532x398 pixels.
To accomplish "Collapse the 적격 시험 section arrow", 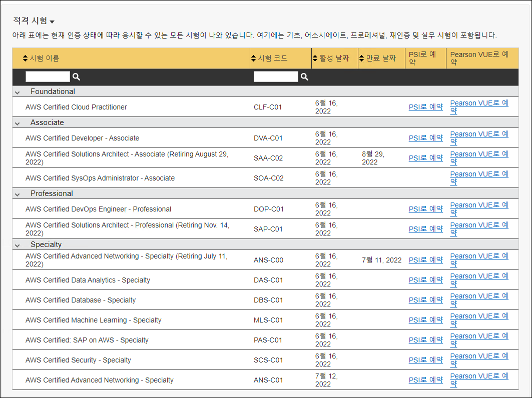I will pyautogui.click(x=52, y=21).
